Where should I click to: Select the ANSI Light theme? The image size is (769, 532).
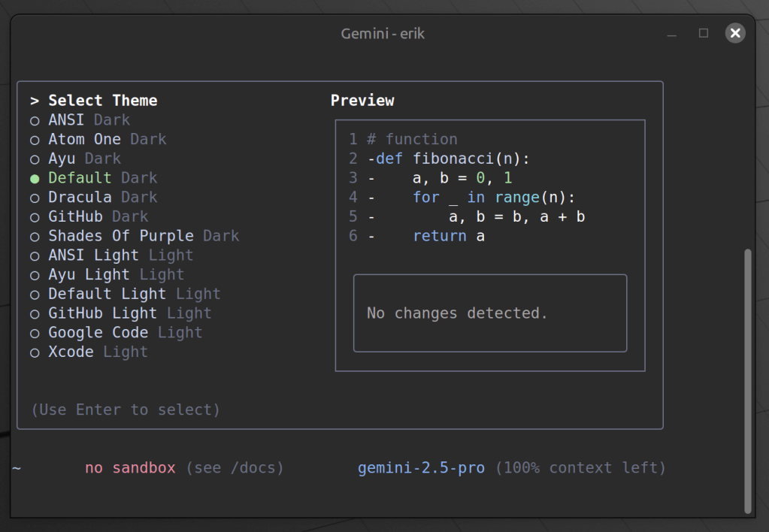point(35,255)
